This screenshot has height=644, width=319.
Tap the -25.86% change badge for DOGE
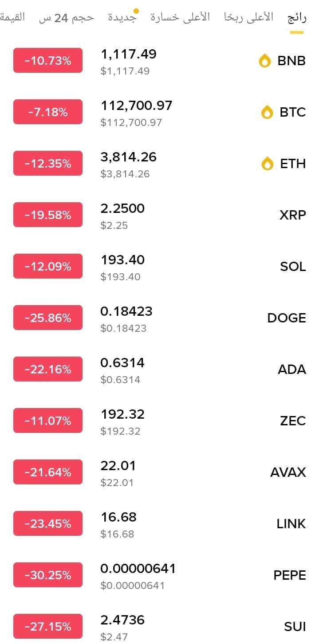[48, 318]
